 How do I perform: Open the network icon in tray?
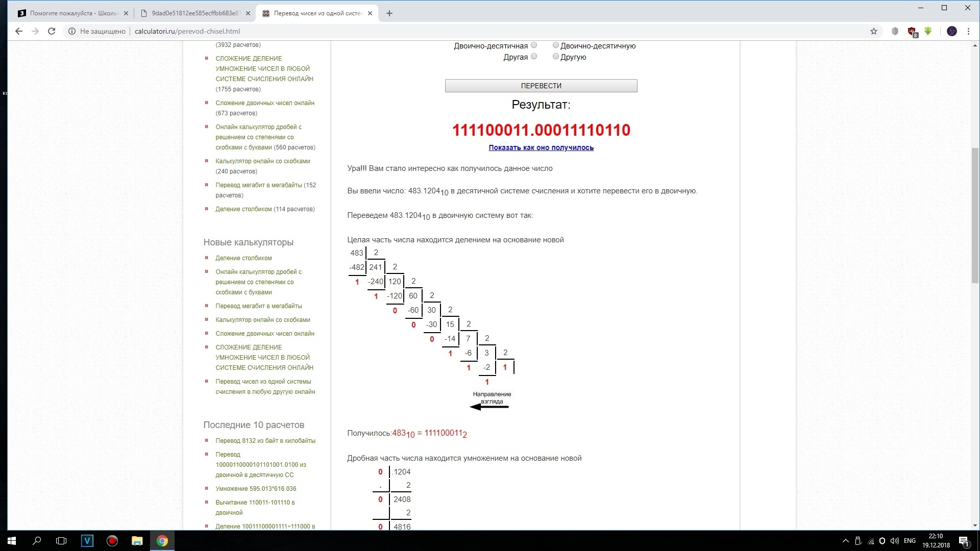point(871,541)
